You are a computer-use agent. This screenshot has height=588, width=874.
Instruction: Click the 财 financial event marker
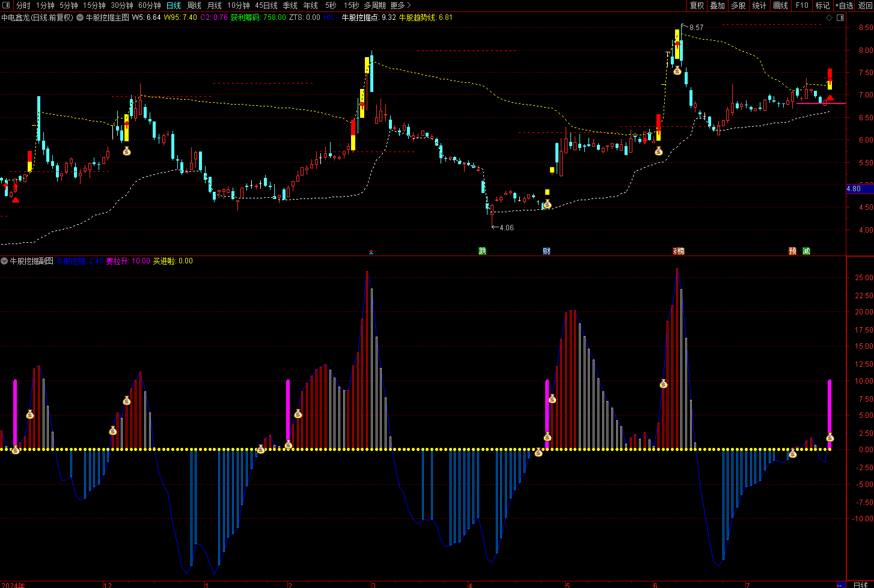click(x=546, y=251)
